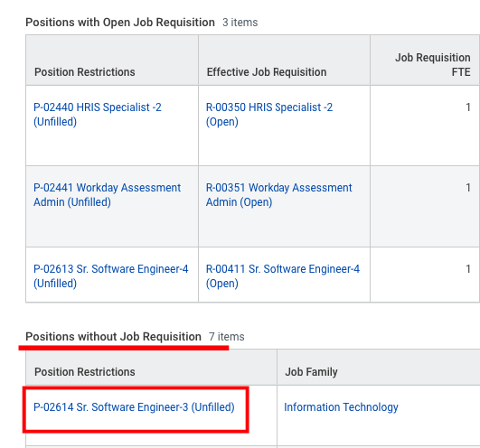Open the Information Technology job family link

[341, 407]
